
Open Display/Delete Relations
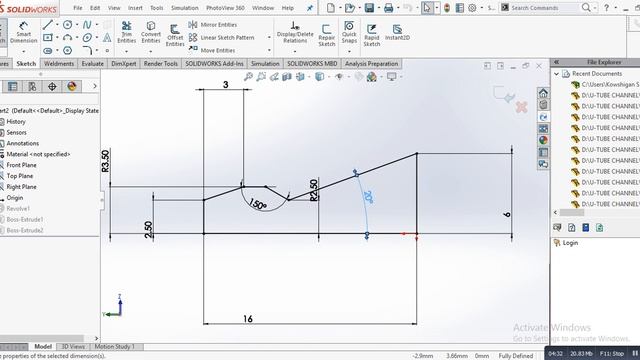point(295,32)
